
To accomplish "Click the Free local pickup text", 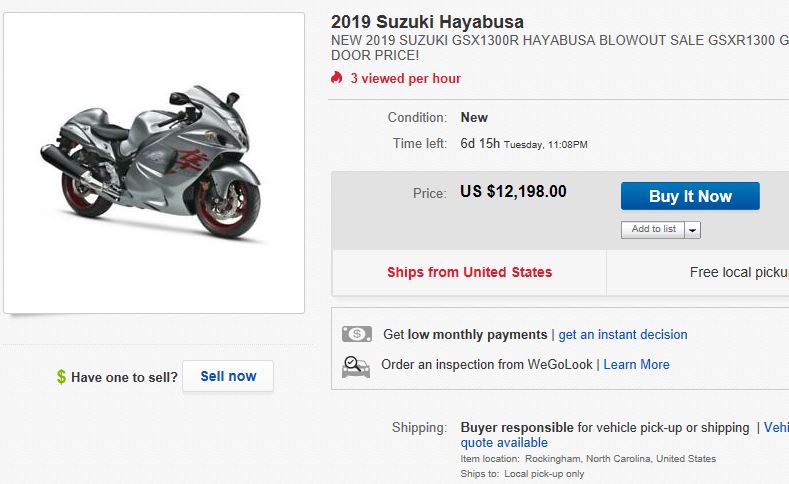I will click(738, 272).
